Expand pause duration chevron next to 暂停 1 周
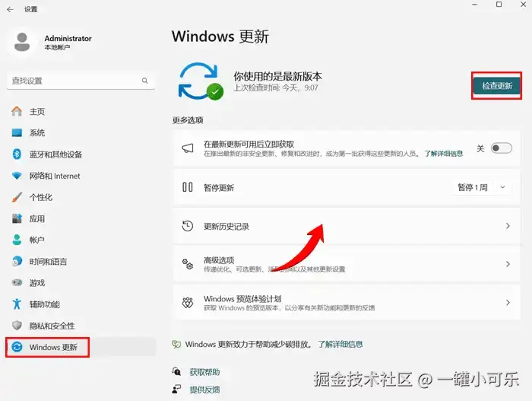532x401 pixels. pos(503,187)
